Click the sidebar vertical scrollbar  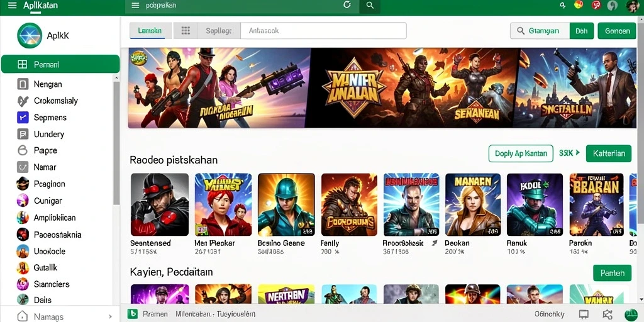pyautogui.click(x=116, y=143)
